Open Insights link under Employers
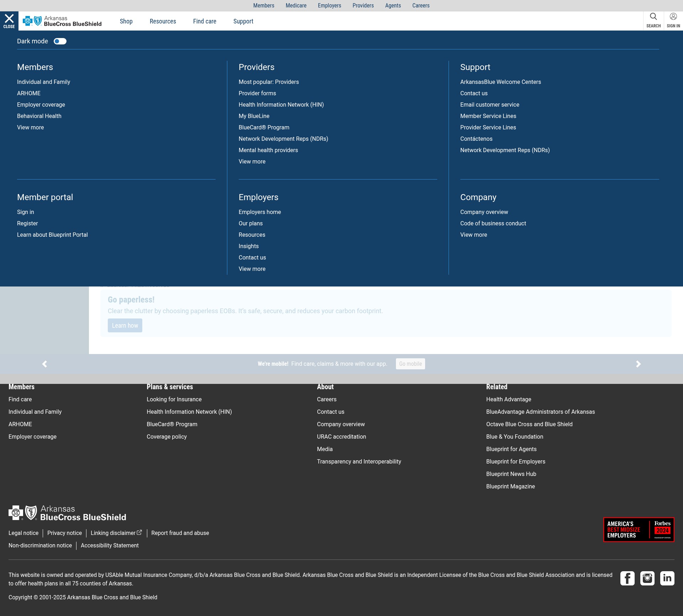The image size is (683, 616). point(249,246)
